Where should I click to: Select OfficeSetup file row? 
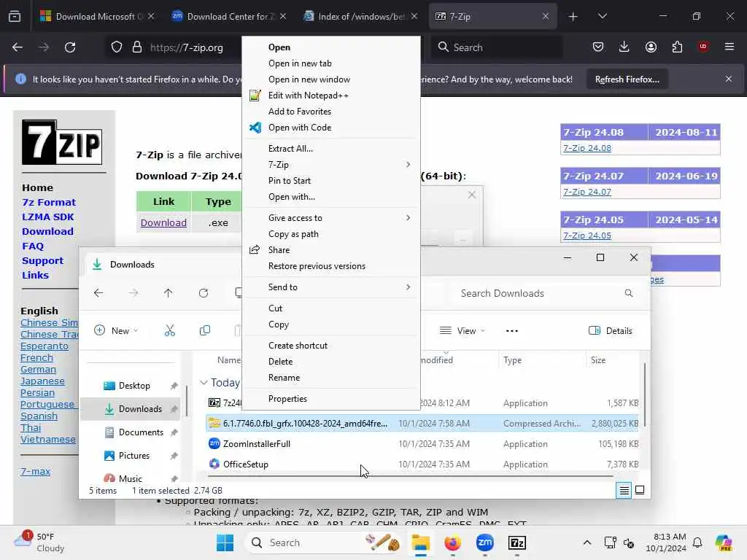422,464
